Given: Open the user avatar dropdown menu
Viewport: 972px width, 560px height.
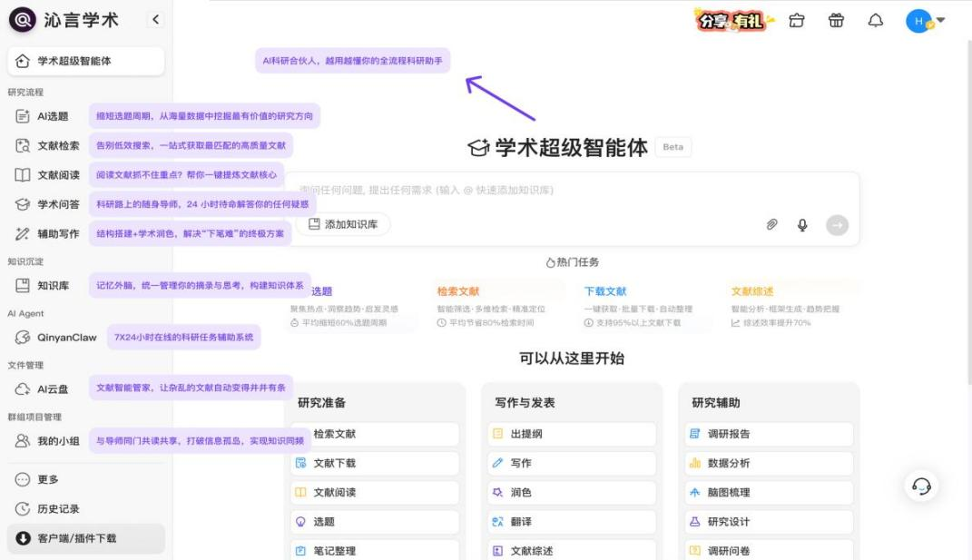Looking at the screenshot, I should [925, 21].
